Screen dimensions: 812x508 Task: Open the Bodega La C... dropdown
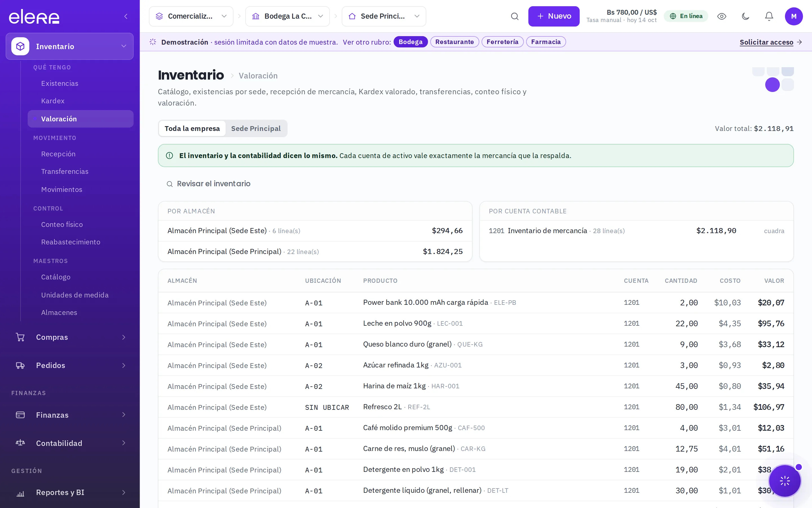pyautogui.click(x=287, y=16)
